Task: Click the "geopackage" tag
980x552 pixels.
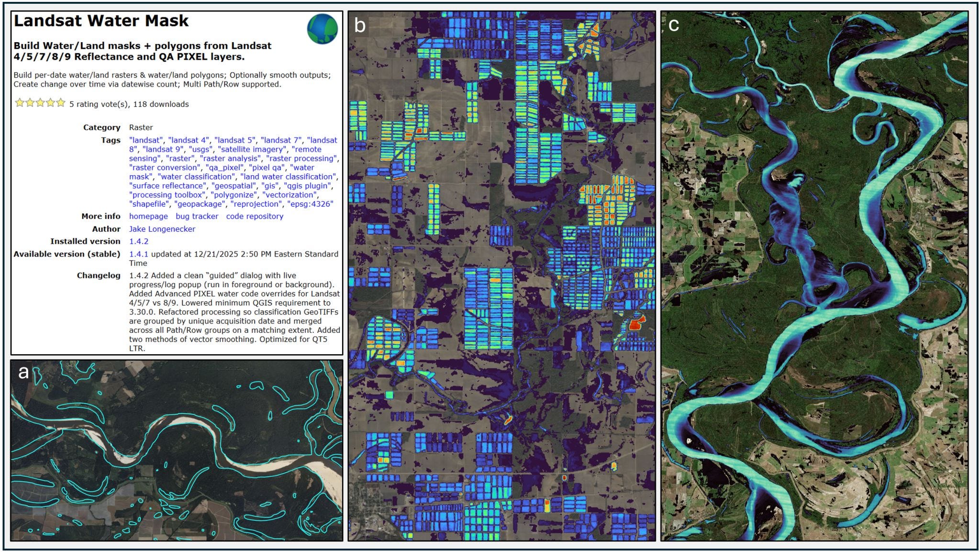Action: (x=200, y=204)
